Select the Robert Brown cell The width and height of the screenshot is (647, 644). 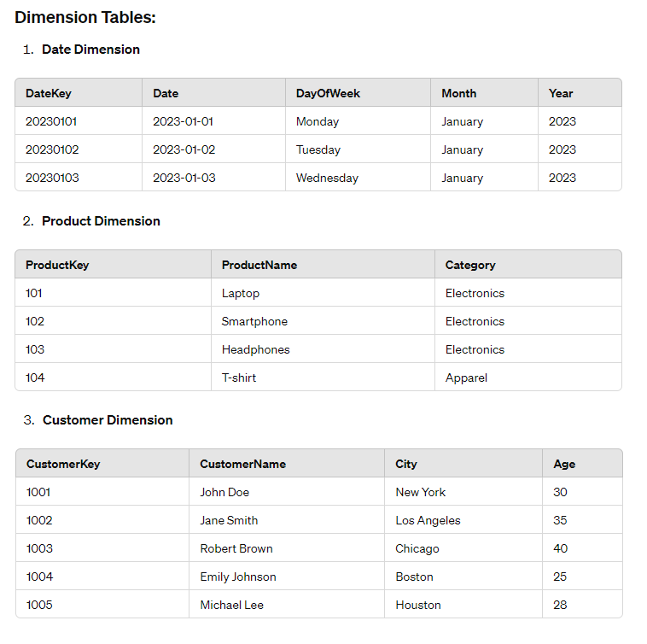[236, 548]
